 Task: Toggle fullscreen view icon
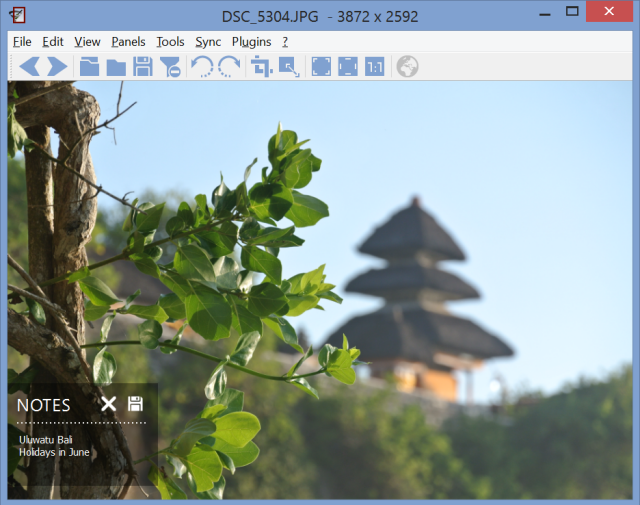pyautogui.click(x=321, y=66)
